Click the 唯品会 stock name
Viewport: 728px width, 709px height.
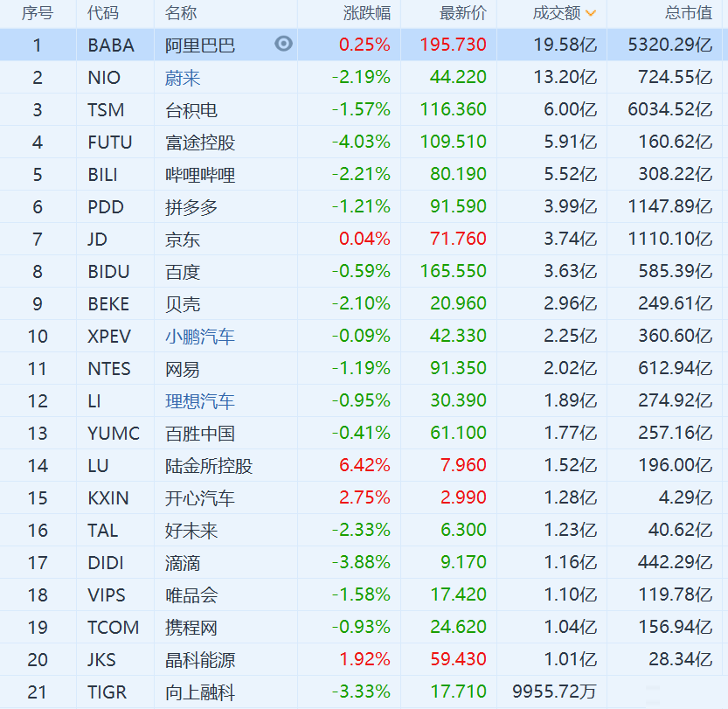[191, 595]
